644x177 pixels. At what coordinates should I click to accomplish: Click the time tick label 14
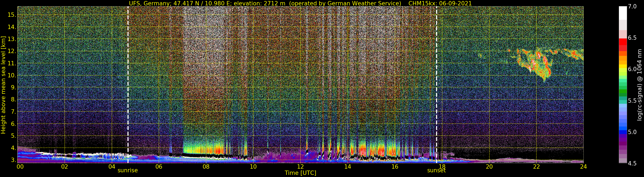click(347, 166)
